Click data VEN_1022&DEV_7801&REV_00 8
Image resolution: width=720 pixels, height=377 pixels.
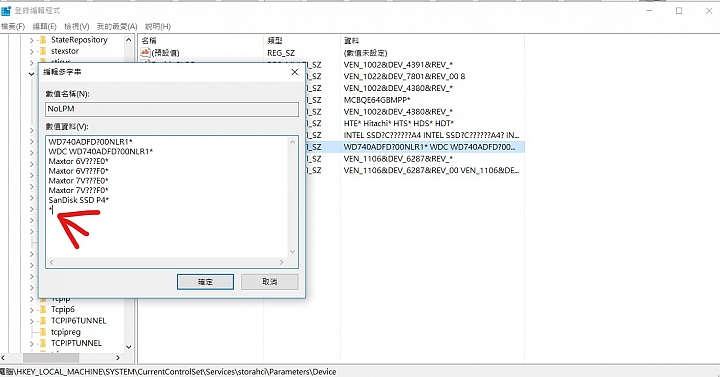click(x=404, y=76)
